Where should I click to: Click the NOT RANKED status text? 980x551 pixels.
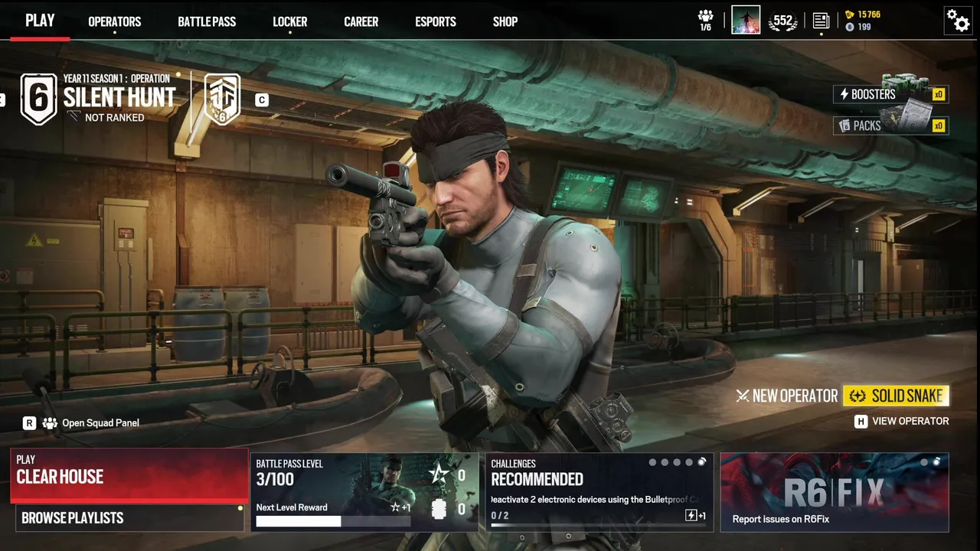click(x=114, y=118)
